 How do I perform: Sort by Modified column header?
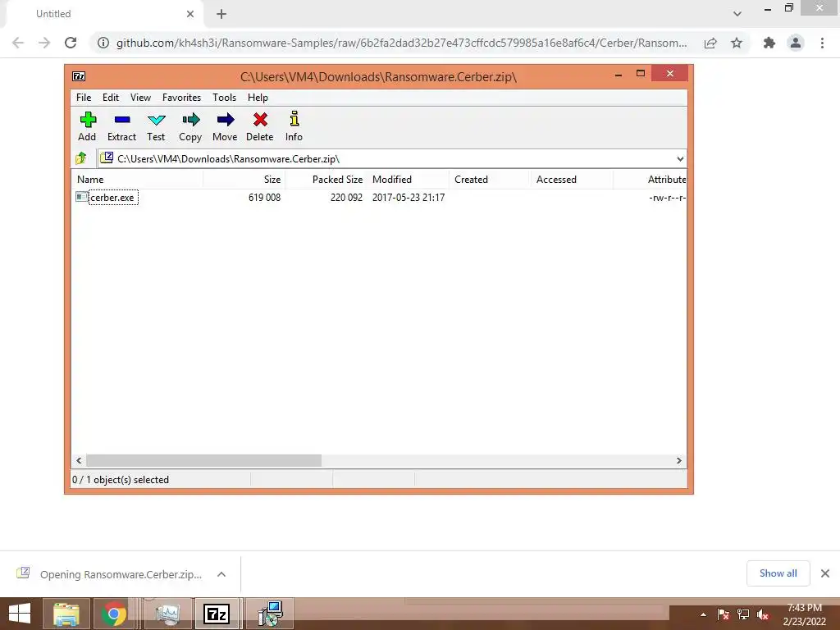(x=409, y=180)
